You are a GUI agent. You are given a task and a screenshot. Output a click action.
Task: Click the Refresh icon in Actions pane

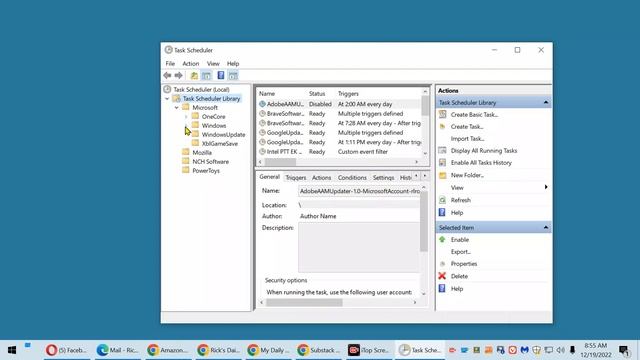[442, 200]
